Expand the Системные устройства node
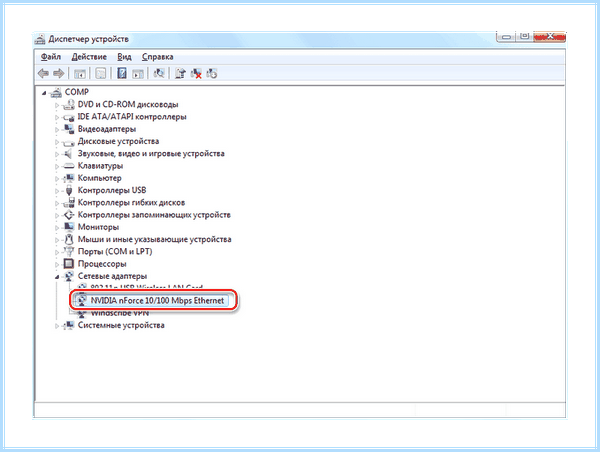 57,325
